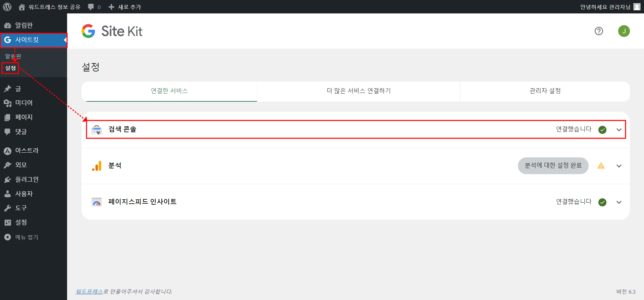This screenshot has height=300, width=644.
Task: Click the 사용자 user icon
Action: pos(7,194)
